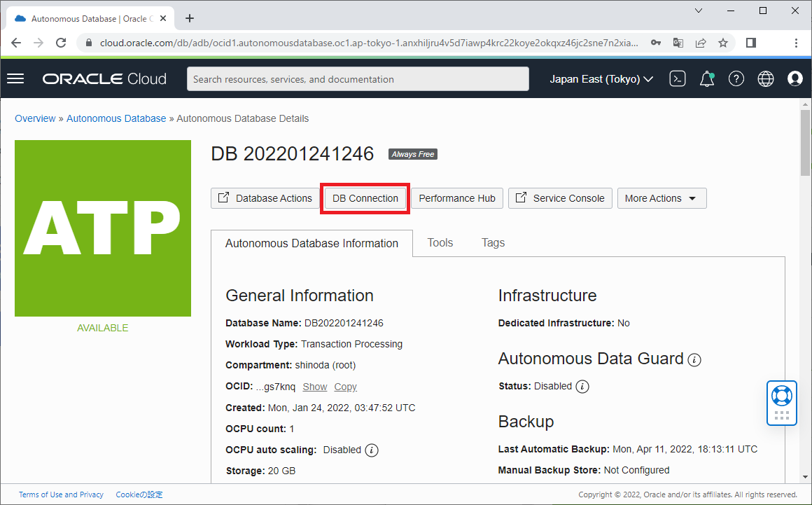Click the dots grid below the support icon
812x505 pixels.
(x=781, y=415)
